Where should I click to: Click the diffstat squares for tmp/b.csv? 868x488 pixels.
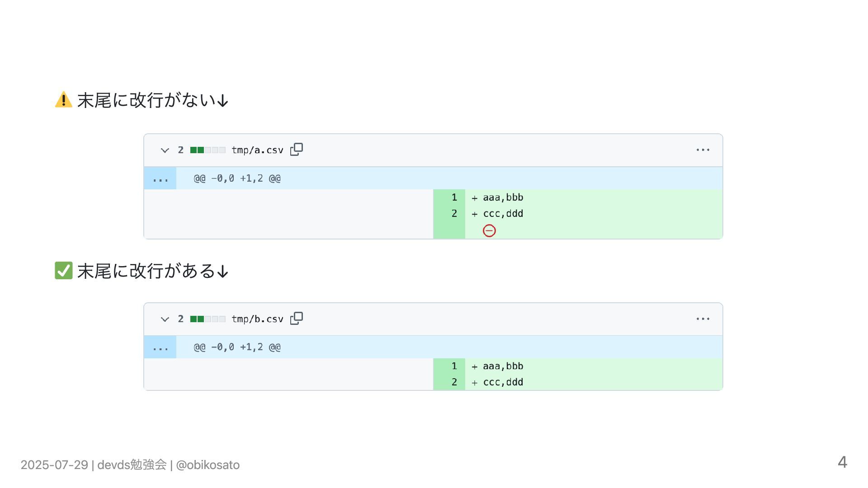208,319
